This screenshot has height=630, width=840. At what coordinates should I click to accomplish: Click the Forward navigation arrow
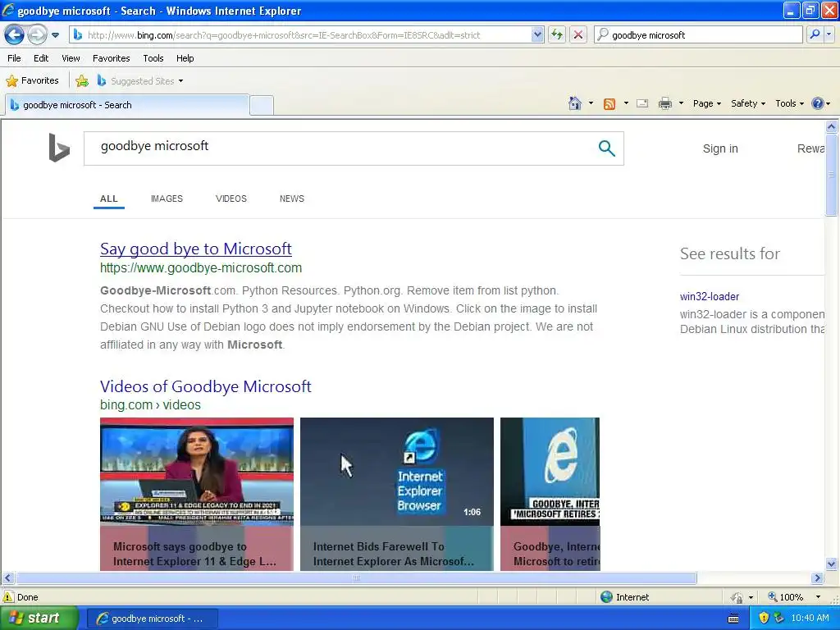point(37,34)
